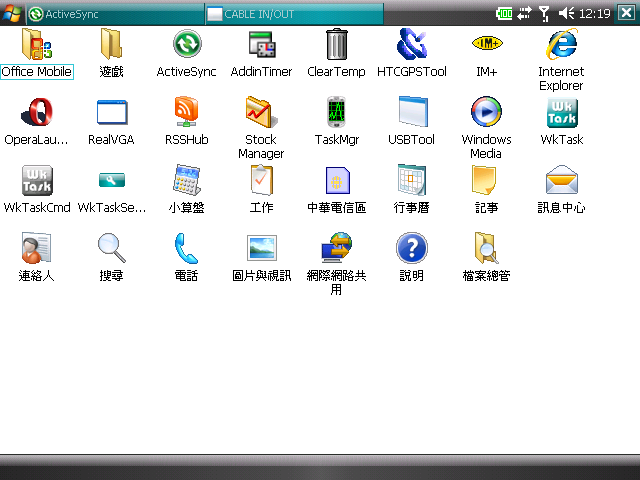This screenshot has width=640, height=480.
Task: Tap the signal strength antenna icon
Action: coord(544,13)
